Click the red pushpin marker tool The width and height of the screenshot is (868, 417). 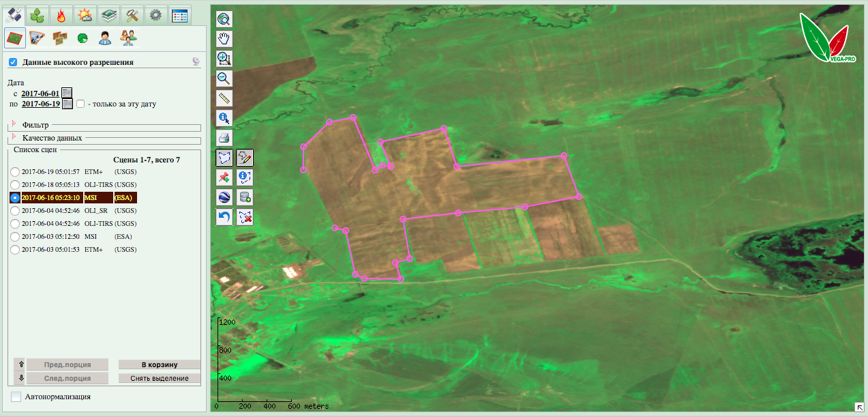click(224, 177)
